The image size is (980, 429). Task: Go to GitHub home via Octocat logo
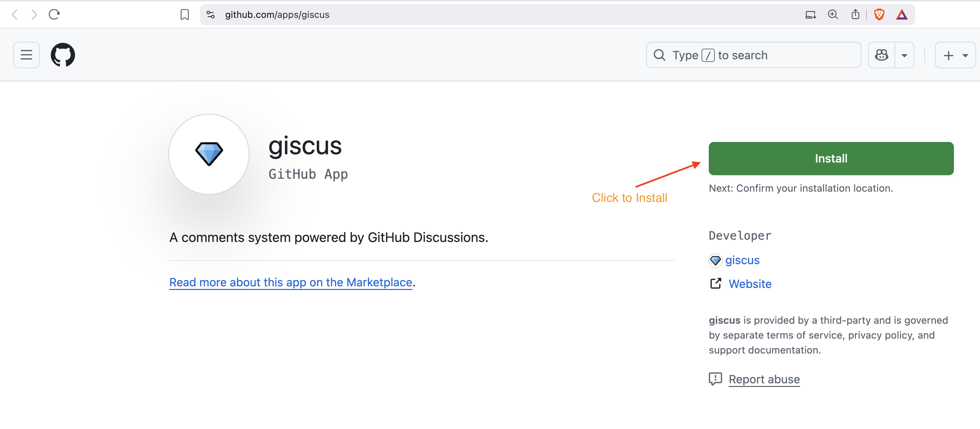(63, 55)
